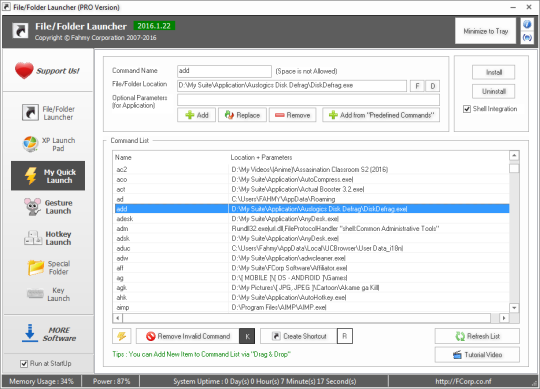Click MORE Software download arrow

pyautogui.click(x=30, y=333)
